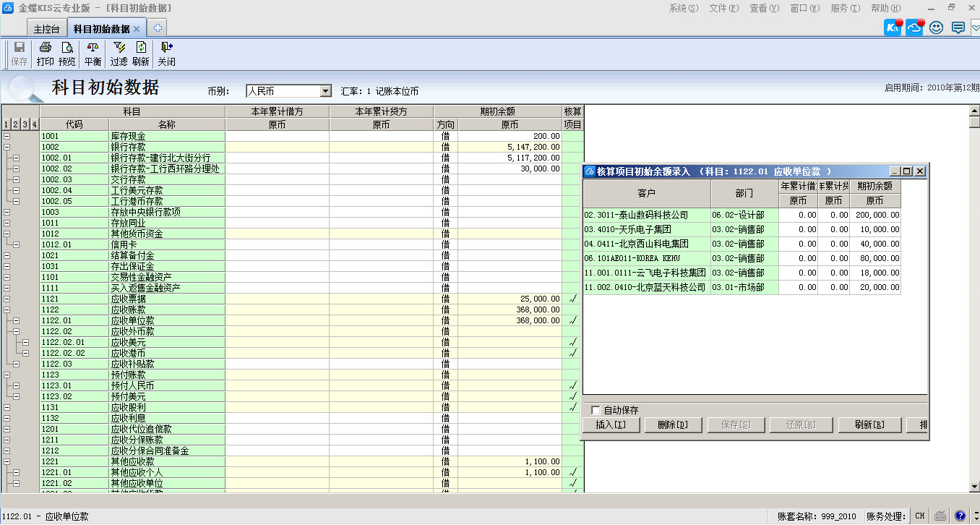Click the blue help question mark icon

(960, 516)
